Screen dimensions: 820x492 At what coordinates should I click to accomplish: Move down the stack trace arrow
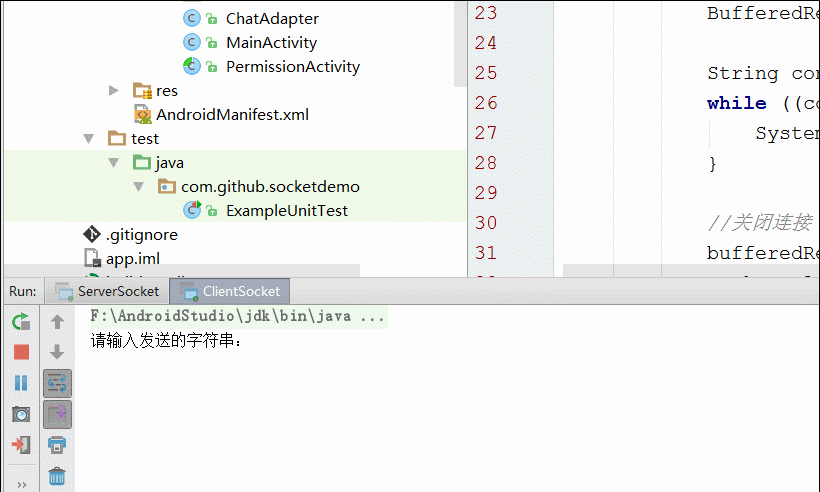57,352
